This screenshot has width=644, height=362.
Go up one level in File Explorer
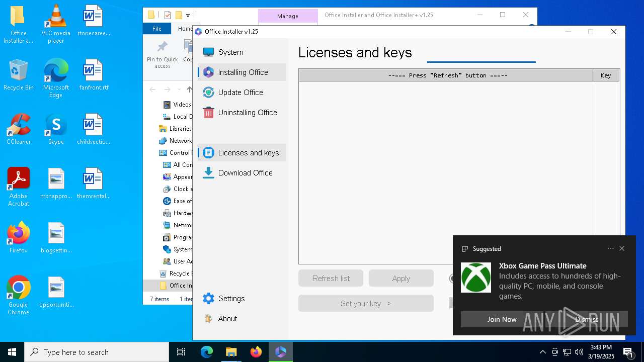(x=189, y=89)
